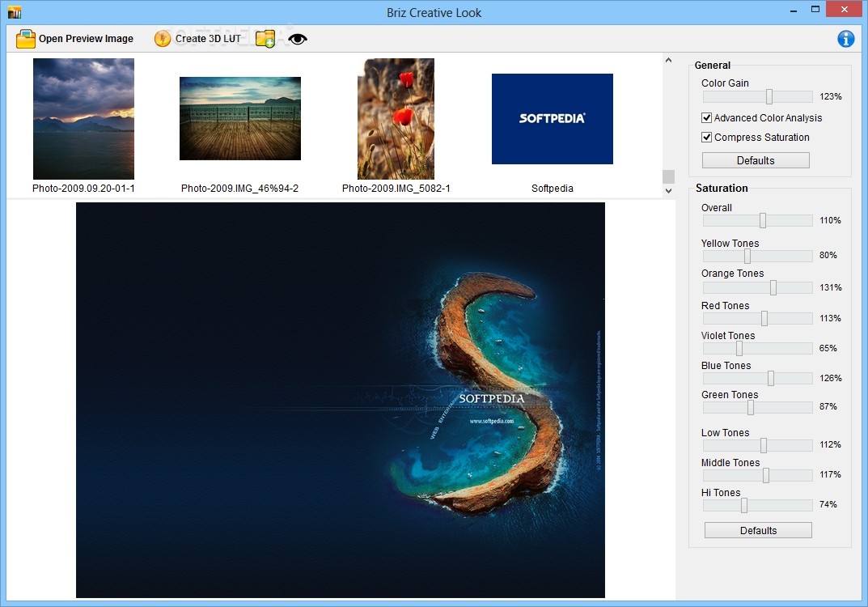Uncheck Advanced Color Analysis checkbox

click(x=706, y=117)
